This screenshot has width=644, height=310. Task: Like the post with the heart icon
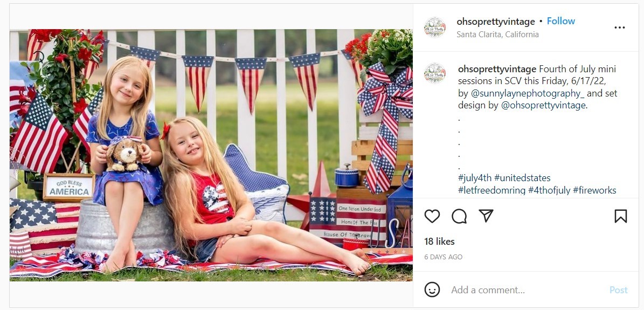click(x=432, y=216)
